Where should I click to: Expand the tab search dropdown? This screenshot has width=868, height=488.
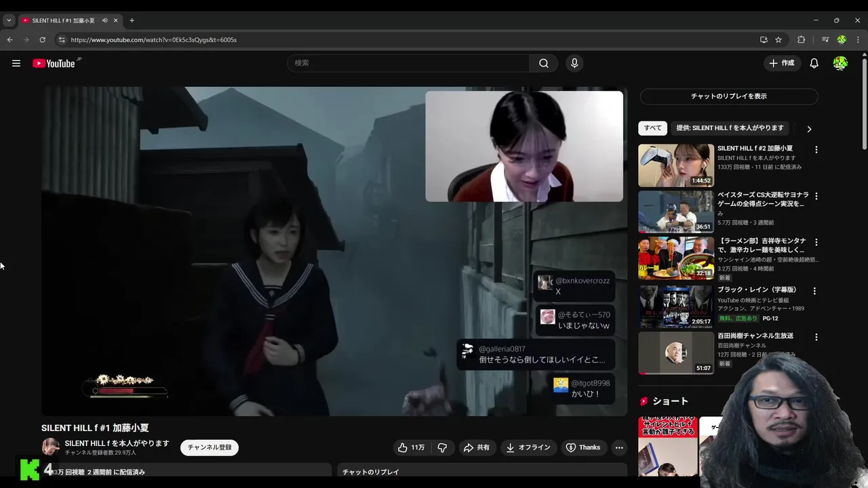[x=9, y=20]
